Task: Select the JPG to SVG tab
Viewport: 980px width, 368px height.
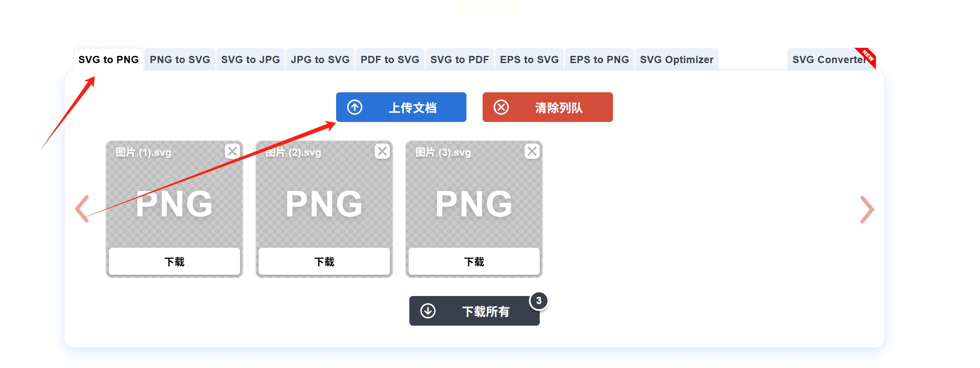Action: pyautogui.click(x=320, y=60)
